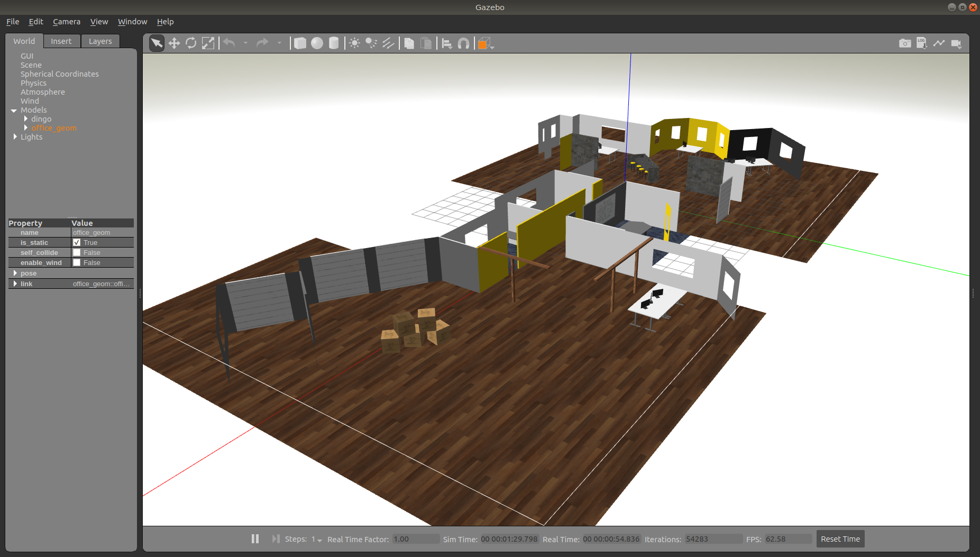Switch to the World tab
Screen dimensions: 980x557
[x=24, y=41]
